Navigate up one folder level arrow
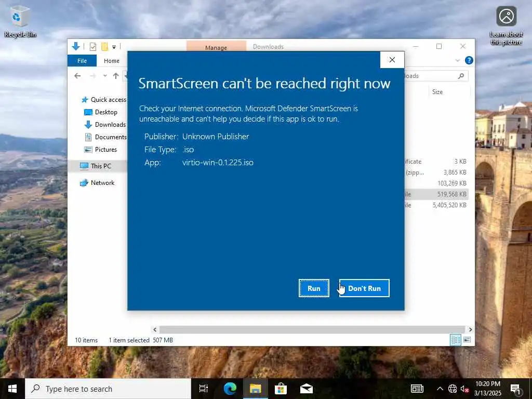This screenshot has width=532, height=399. pos(116,76)
